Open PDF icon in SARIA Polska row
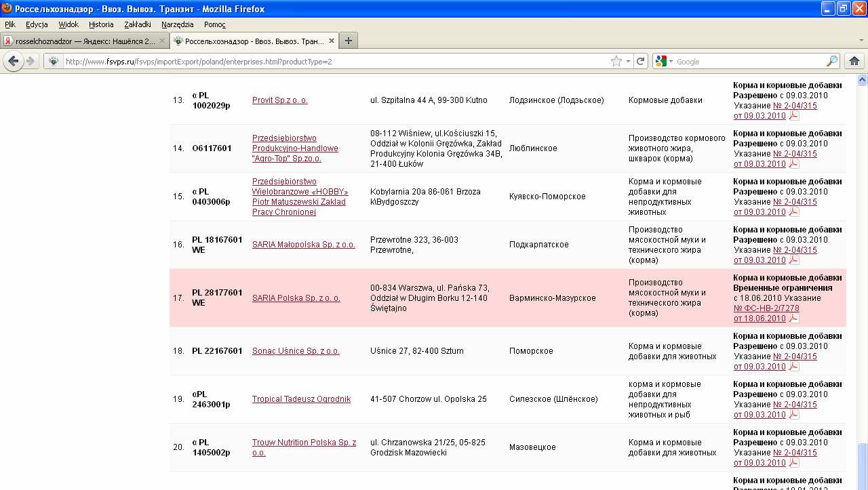Screen dimensions: 868x490 coord(793,319)
